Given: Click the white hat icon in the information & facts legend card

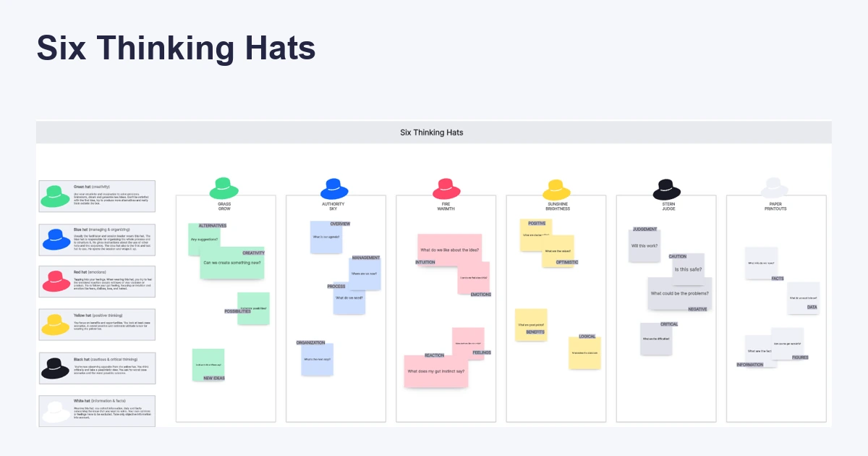Looking at the screenshot, I should (x=55, y=411).
